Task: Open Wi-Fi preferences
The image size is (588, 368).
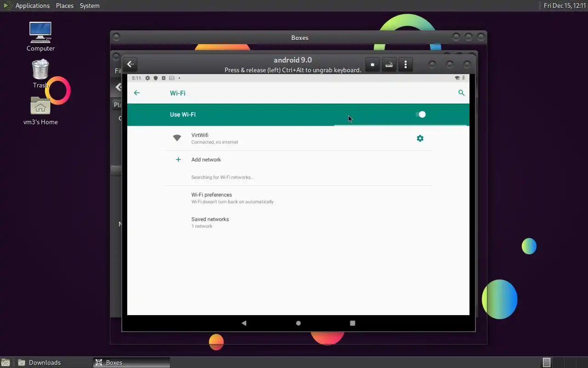Action: pos(299,198)
